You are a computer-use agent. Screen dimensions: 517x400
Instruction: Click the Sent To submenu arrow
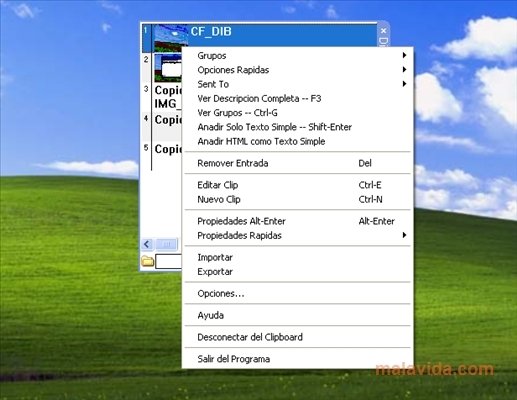click(x=404, y=84)
